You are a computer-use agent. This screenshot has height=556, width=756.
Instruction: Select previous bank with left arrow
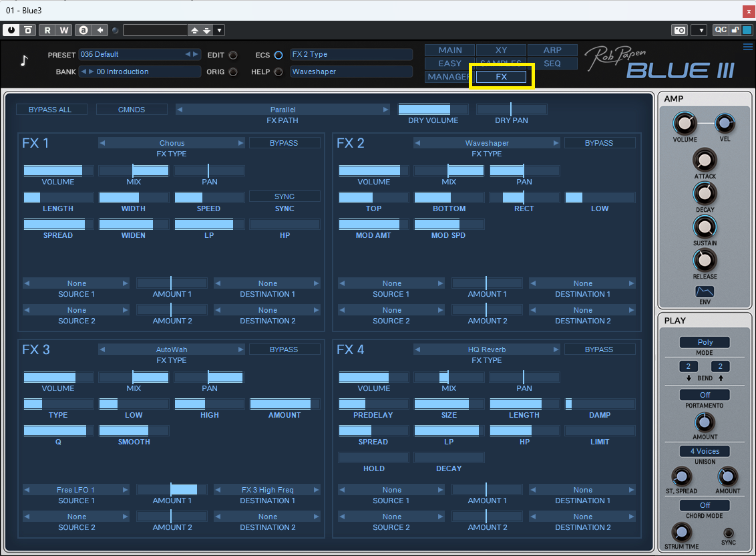[x=83, y=72]
